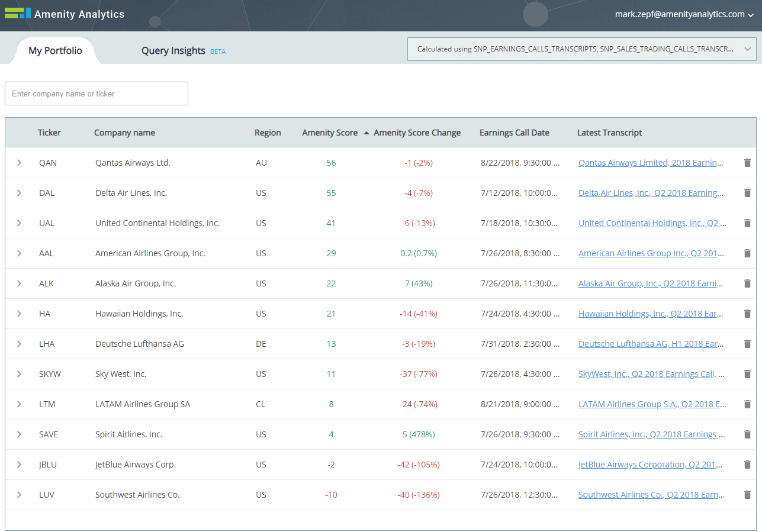Open the data sources 'Calculated using' dropdown
This screenshot has height=532, width=762.
(581, 49)
